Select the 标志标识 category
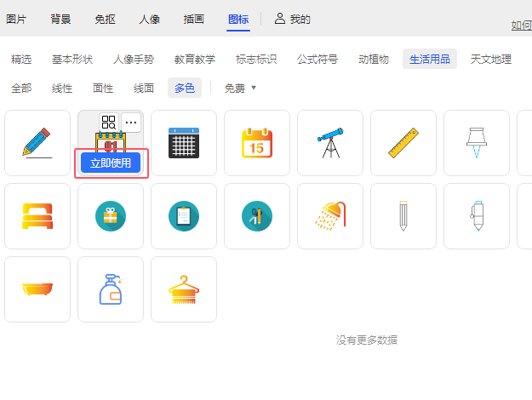Screen dimensions: 532x400 click(x=256, y=60)
